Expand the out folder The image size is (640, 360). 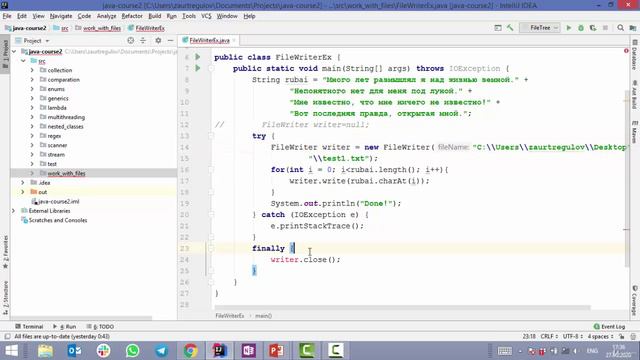click(23, 192)
